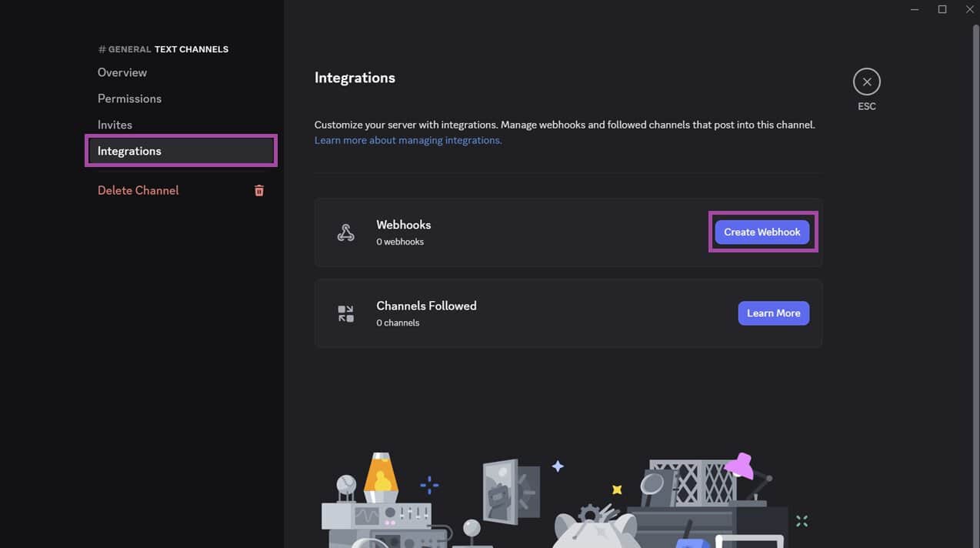
Task: Click the ESC label under the close icon
Action: [x=866, y=106]
